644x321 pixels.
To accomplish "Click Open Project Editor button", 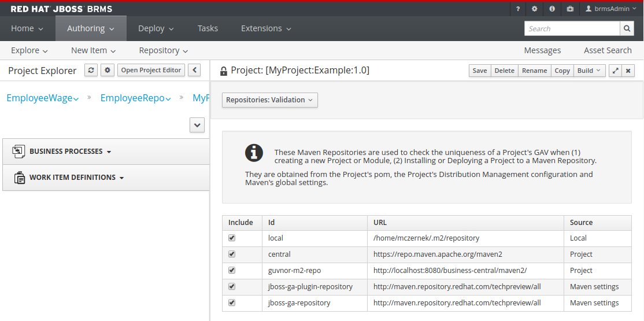I will tap(151, 71).
